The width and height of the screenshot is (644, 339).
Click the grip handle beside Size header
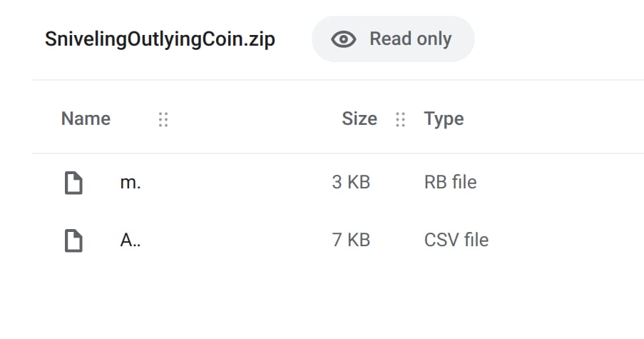click(400, 120)
